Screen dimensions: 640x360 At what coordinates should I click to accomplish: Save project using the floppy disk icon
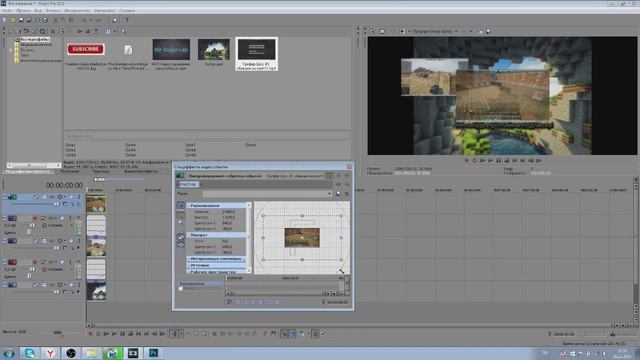[x=21, y=20]
